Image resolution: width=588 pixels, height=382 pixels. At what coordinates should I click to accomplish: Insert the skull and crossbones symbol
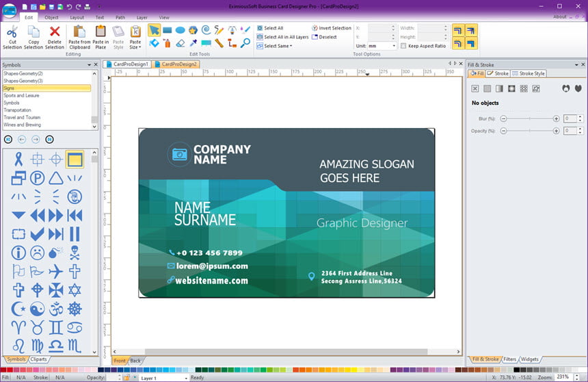click(75, 253)
